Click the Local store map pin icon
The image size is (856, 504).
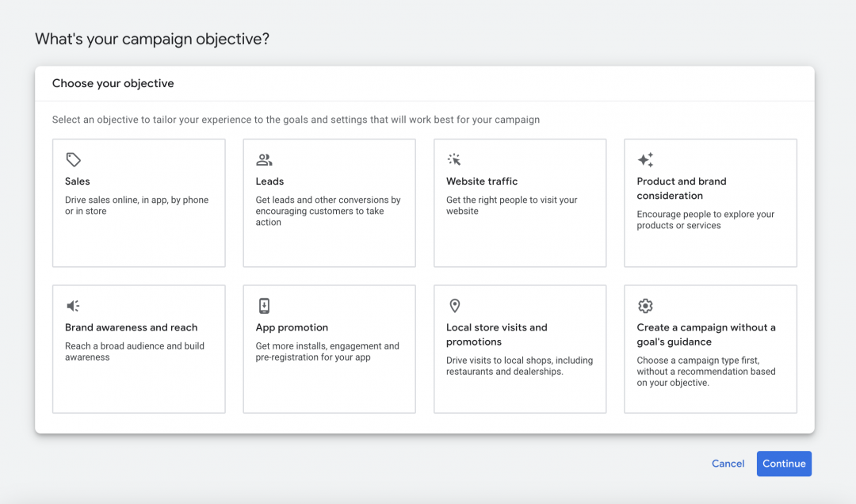[454, 306]
